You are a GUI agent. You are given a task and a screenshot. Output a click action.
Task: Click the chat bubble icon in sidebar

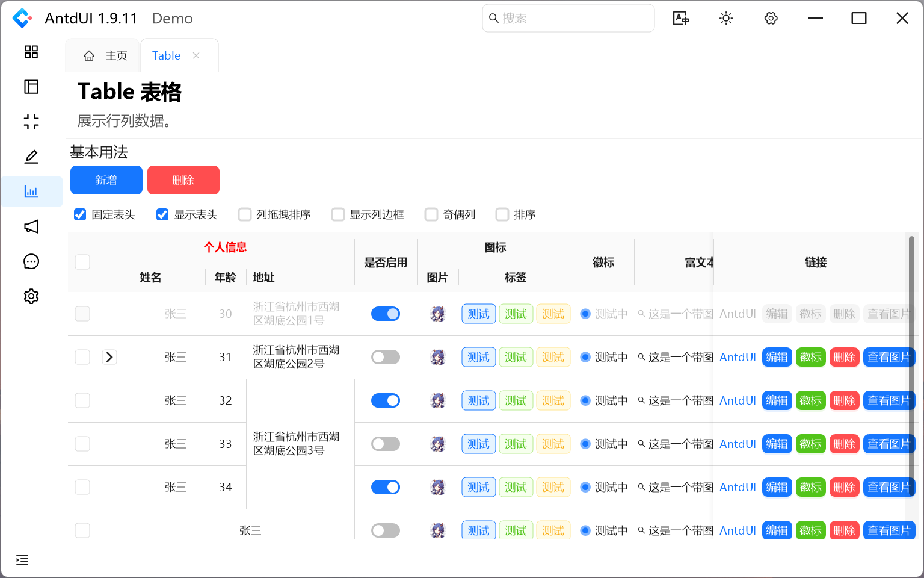tap(31, 261)
